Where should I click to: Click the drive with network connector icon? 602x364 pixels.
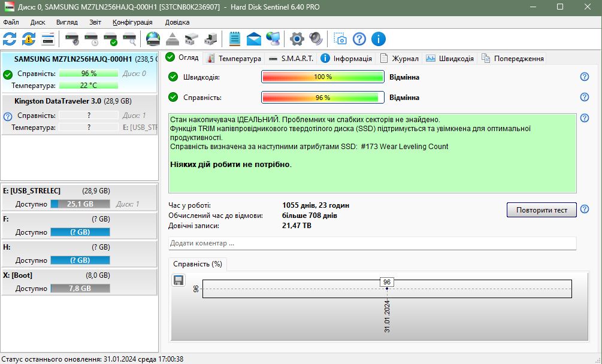(x=192, y=39)
